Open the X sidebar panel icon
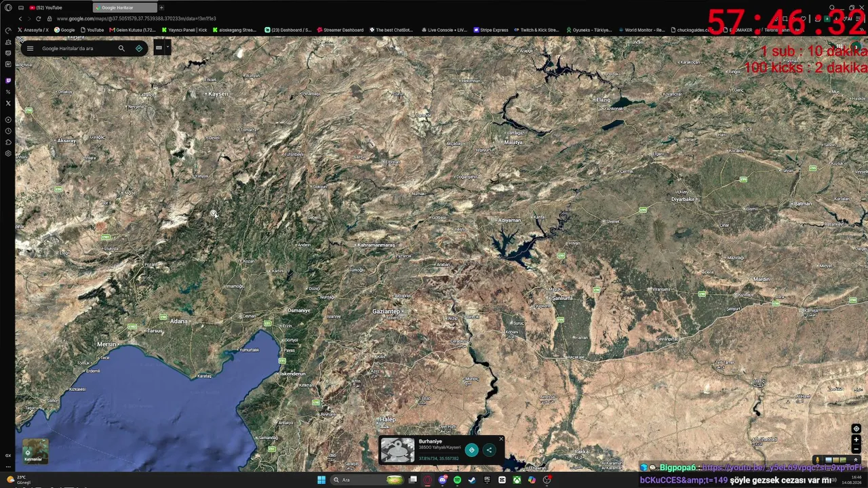The width and height of the screenshot is (868, 488). tap(8, 103)
